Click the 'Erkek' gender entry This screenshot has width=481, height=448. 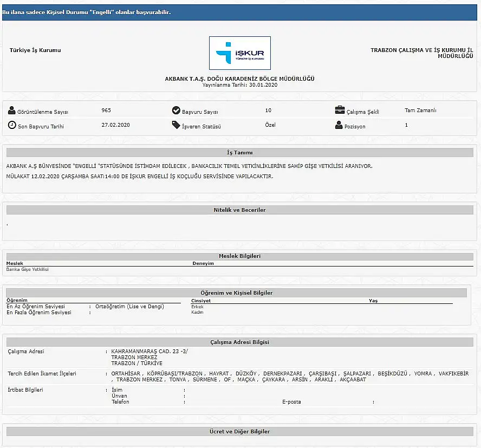197,307
